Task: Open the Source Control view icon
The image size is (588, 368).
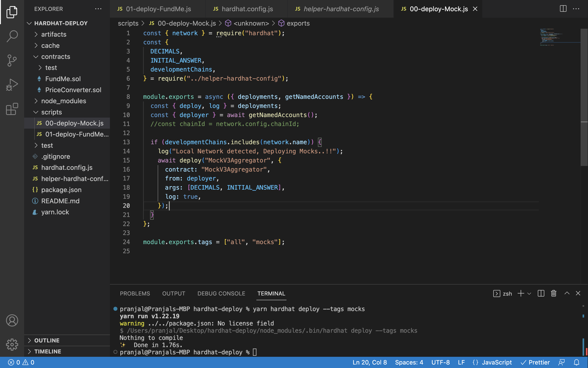Action: [x=12, y=61]
